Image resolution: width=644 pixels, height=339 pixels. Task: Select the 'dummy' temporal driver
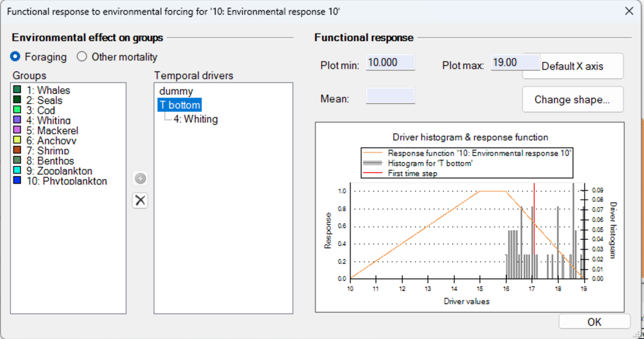point(176,91)
